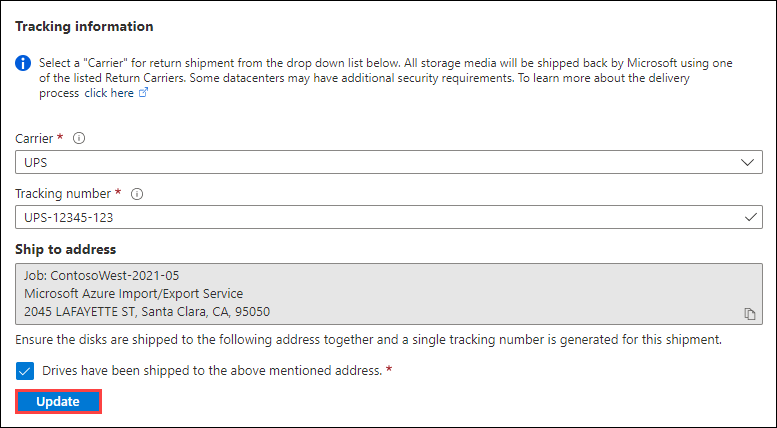The height and width of the screenshot is (428, 777).
Task: Click the external link icon after "click here"
Action: tap(143, 92)
